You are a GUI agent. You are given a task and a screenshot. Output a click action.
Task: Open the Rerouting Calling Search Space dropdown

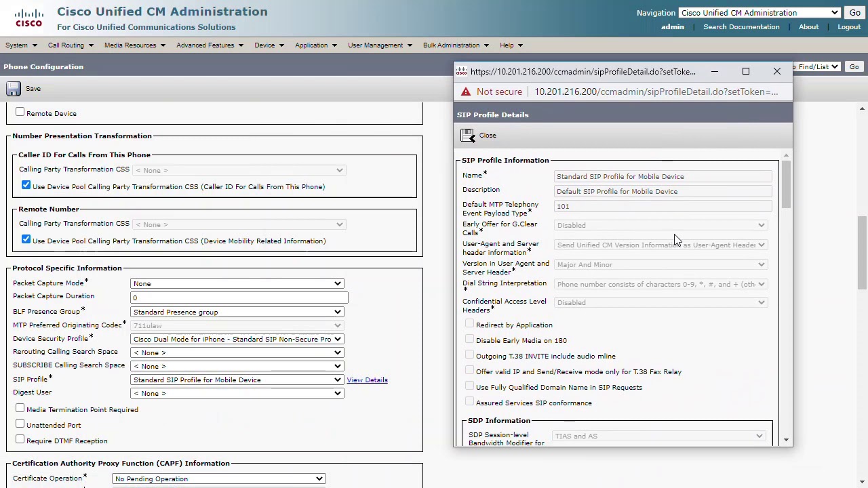[x=237, y=352]
